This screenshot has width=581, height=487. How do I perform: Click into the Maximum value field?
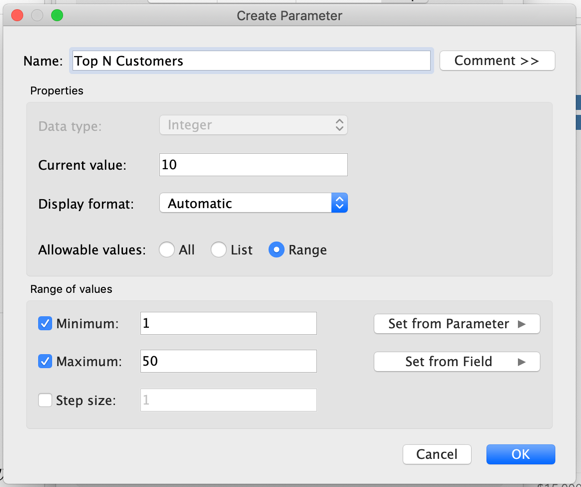[228, 361]
